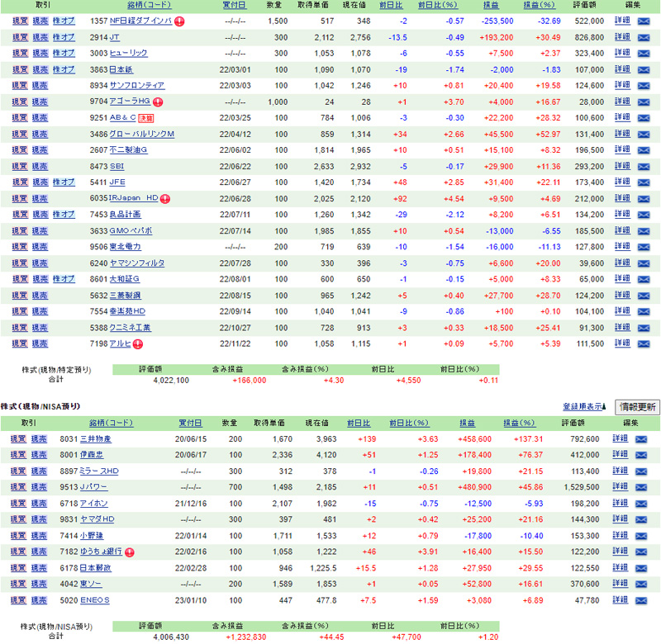Click the mail icon in the 8934 サンフロンティア row
The width and height of the screenshot is (661, 644).
[644, 86]
